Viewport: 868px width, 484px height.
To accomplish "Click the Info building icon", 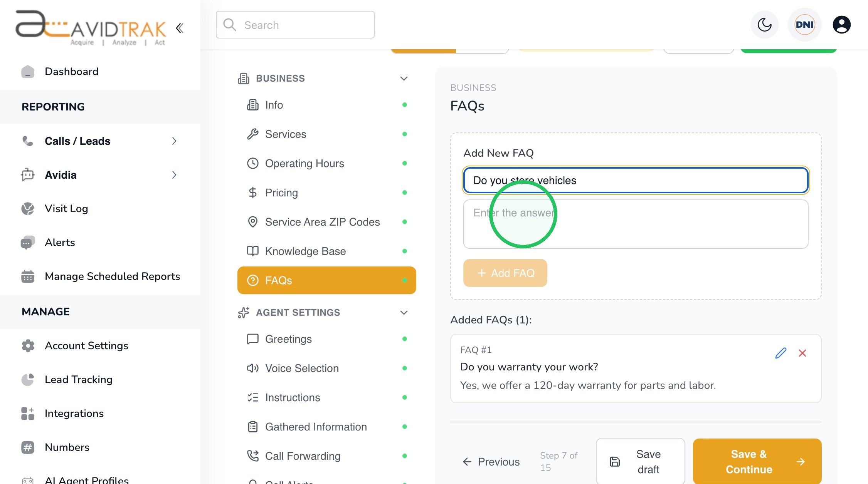I will pos(252,105).
